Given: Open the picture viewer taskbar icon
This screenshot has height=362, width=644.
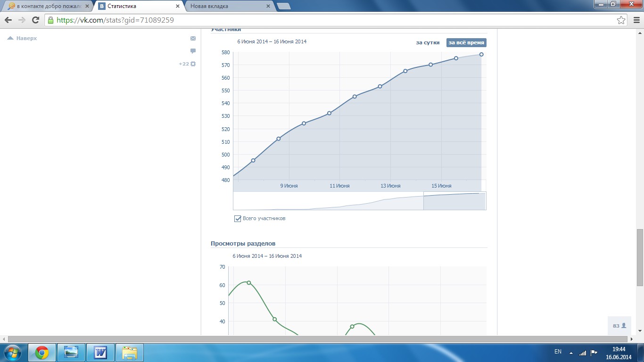Looking at the screenshot, I should click(71, 353).
